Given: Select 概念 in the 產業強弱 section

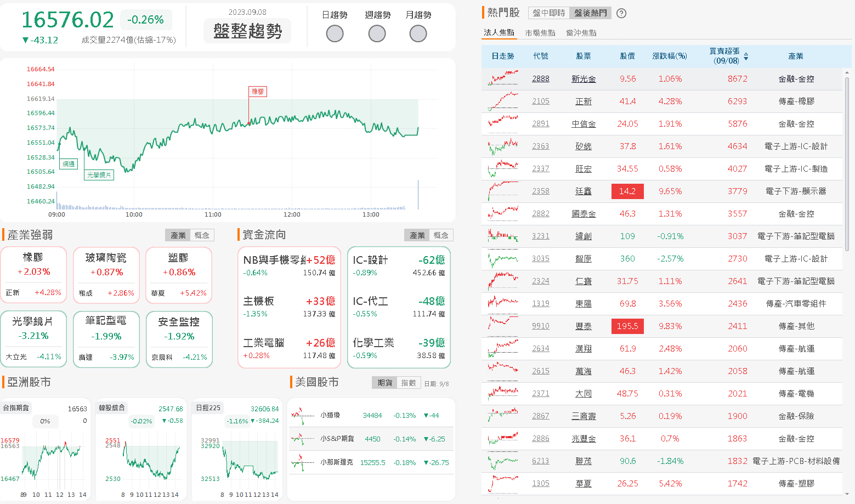Looking at the screenshot, I should pos(202,235).
